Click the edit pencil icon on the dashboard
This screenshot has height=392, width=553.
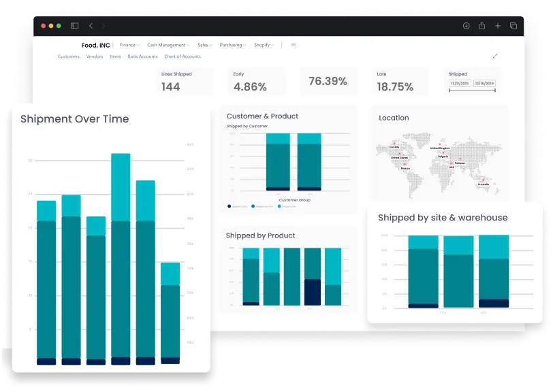click(x=496, y=56)
